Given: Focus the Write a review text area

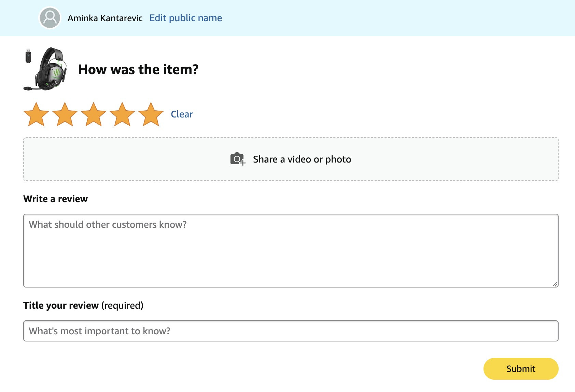Looking at the screenshot, I should click(x=291, y=251).
